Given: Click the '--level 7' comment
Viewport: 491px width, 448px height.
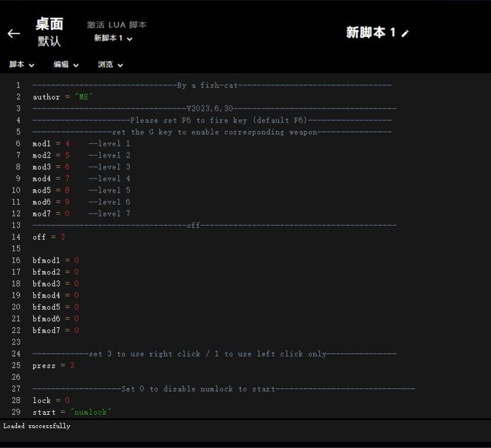Looking at the screenshot, I should (x=109, y=213).
